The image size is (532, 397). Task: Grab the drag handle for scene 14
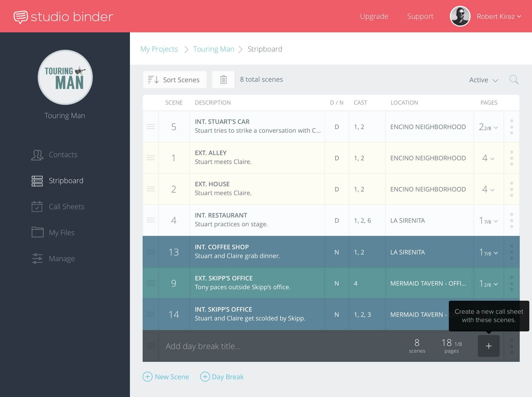(151, 314)
